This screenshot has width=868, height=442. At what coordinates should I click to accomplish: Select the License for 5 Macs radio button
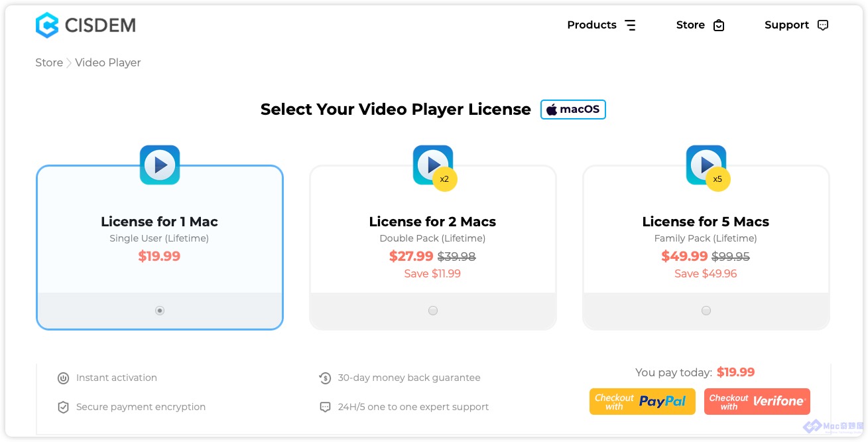[x=706, y=311]
